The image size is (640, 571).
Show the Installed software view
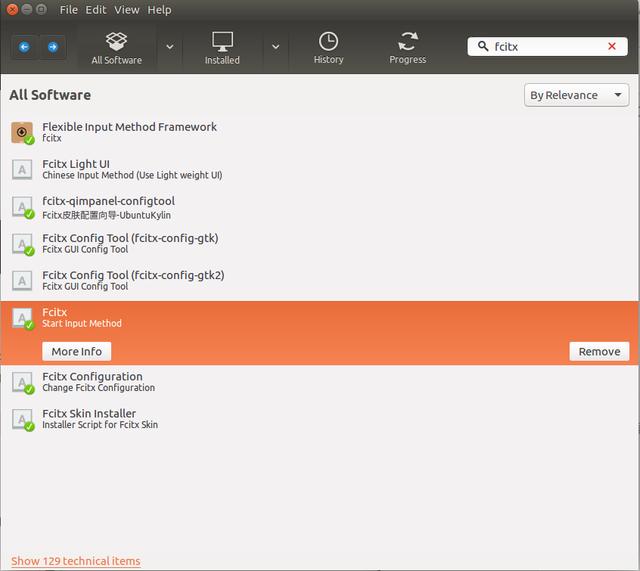(x=222, y=48)
